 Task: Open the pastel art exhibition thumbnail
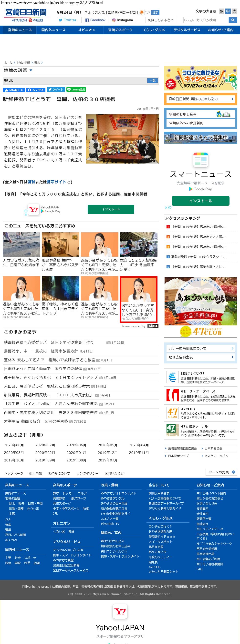(x=60, y=244)
